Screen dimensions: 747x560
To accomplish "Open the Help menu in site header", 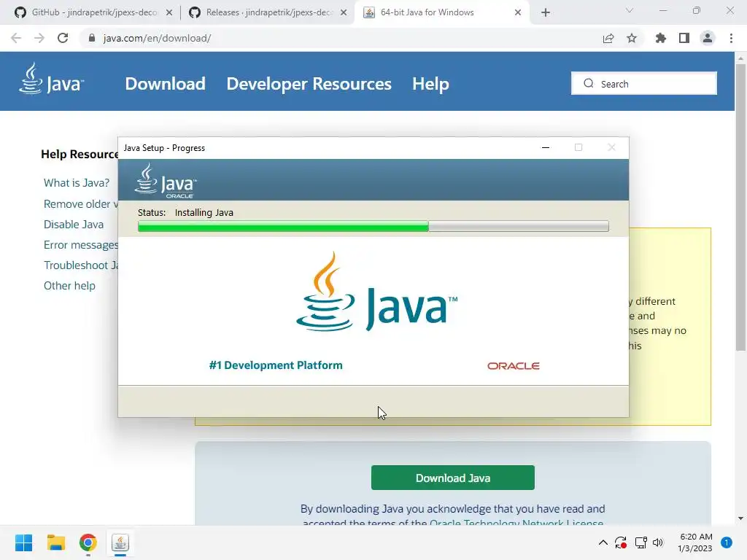I will 430,84.
